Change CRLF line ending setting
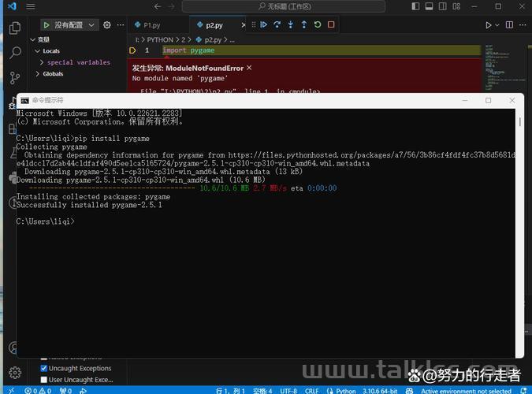The width and height of the screenshot is (532, 394). [x=311, y=391]
